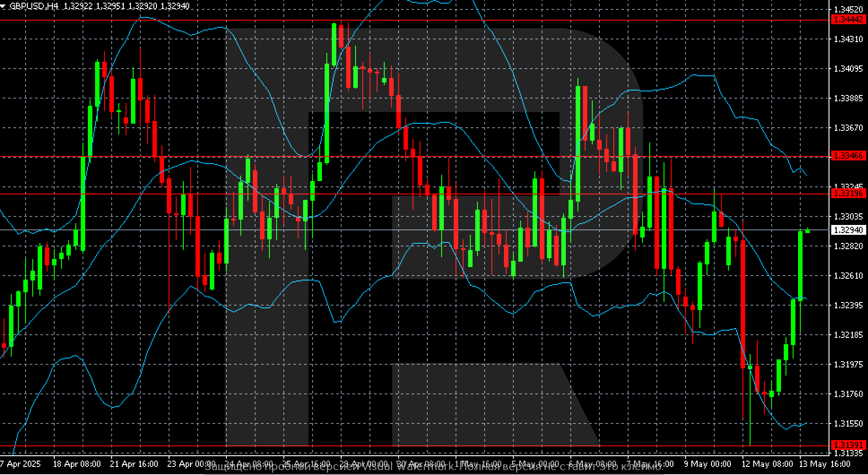Click the red 1.33196 price level label
868x475 pixels.
pos(847,193)
